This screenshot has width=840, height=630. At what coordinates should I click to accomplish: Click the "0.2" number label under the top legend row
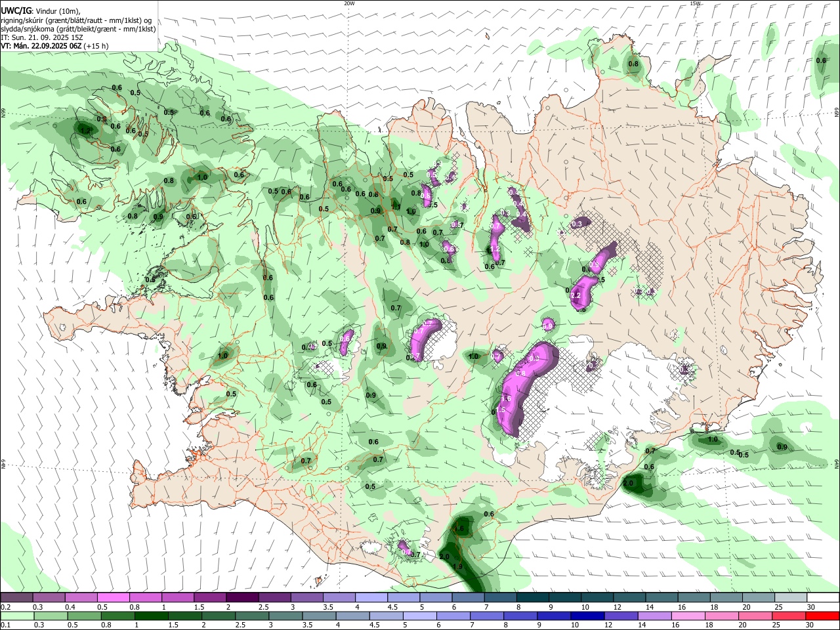5,607
